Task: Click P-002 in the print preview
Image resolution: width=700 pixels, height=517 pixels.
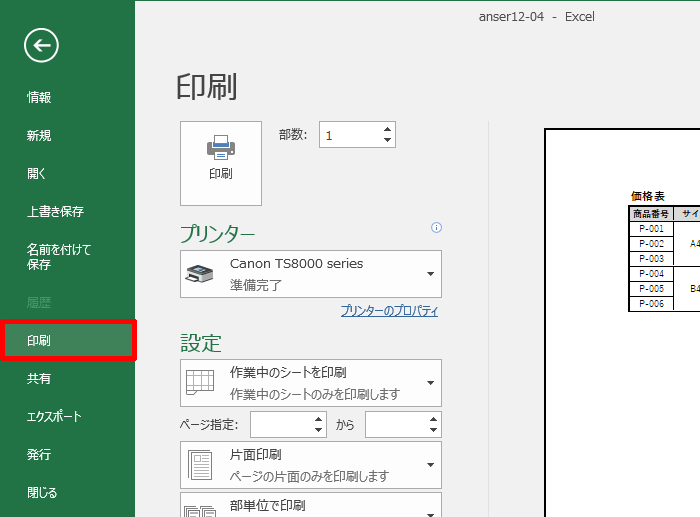Action: click(x=651, y=244)
